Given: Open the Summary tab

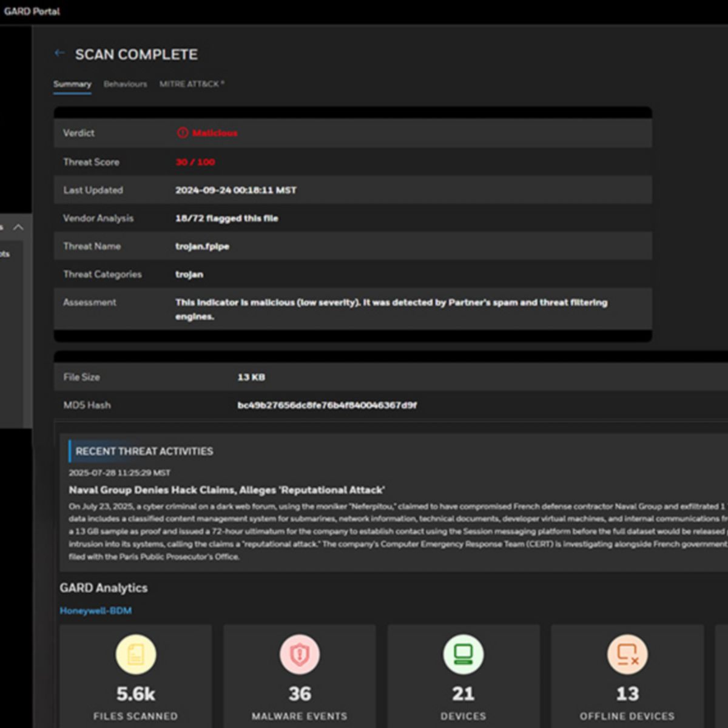Looking at the screenshot, I should pyautogui.click(x=72, y=84).
